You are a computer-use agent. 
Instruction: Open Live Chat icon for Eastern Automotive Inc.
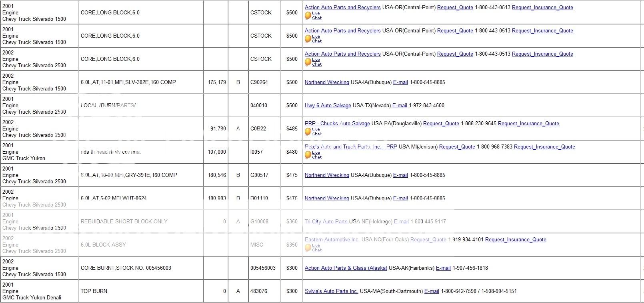[x=313, y=248]
